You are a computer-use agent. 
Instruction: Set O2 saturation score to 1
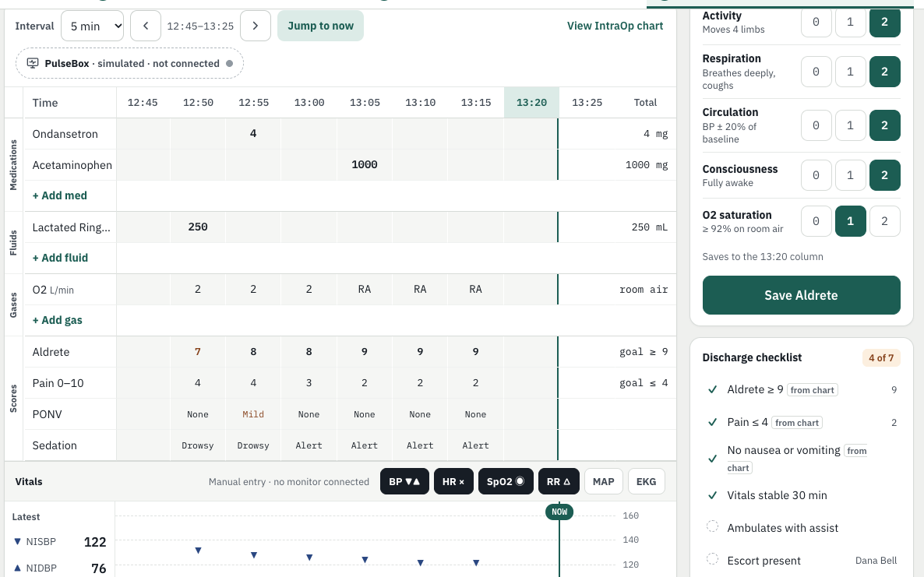(x=850, y=221)
